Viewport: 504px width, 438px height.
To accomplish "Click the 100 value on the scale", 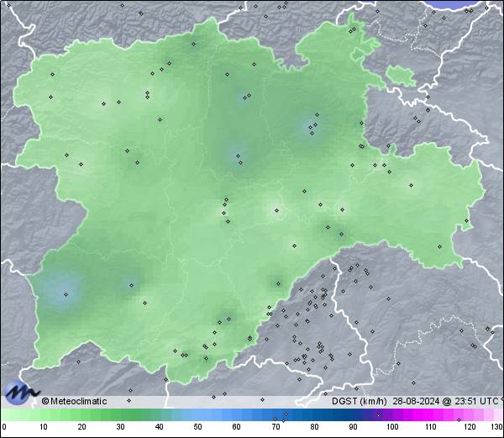I will coord(392,427).
